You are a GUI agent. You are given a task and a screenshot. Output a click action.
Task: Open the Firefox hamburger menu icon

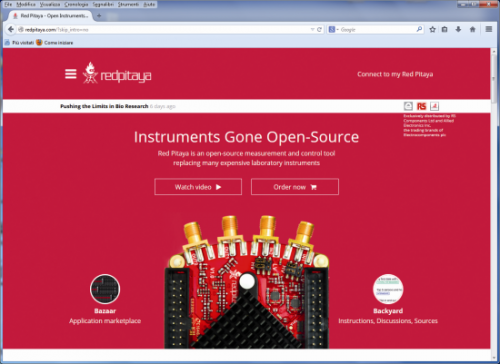(x=489, y=29)
